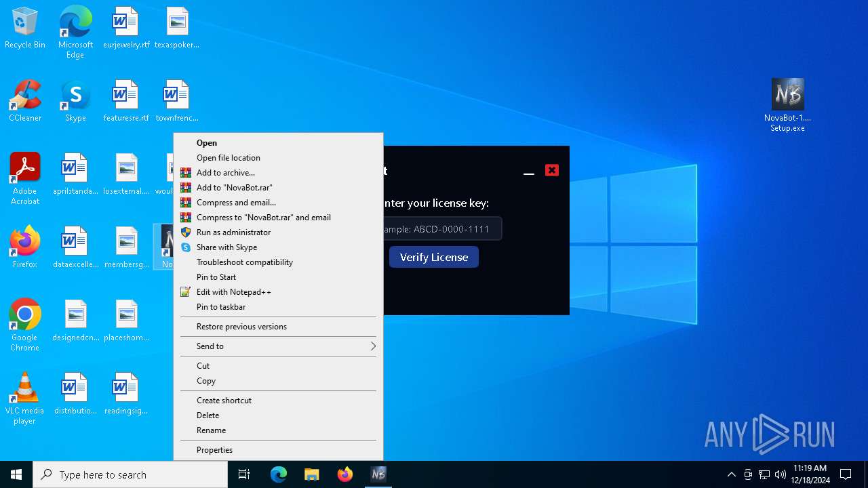Select designedcn image file on desktop
This screenshot has height=488, width=868.
[75, 321]
